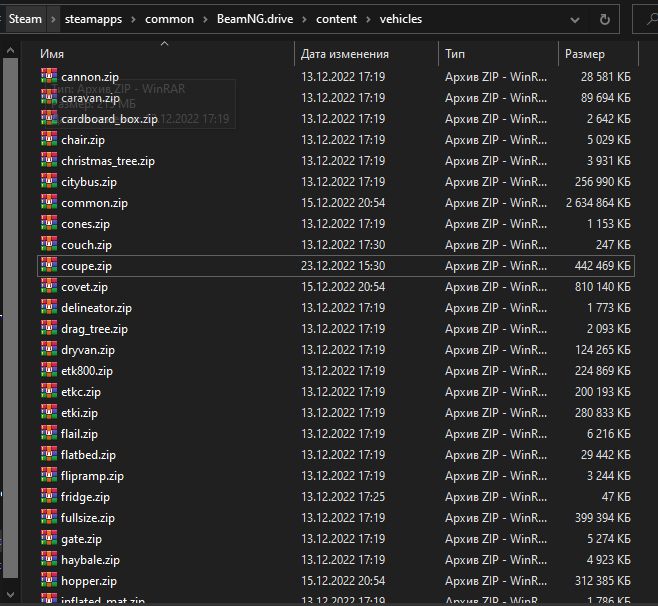
Task: Click the archive icon beside citybus.zip
Action: point(49,181)
